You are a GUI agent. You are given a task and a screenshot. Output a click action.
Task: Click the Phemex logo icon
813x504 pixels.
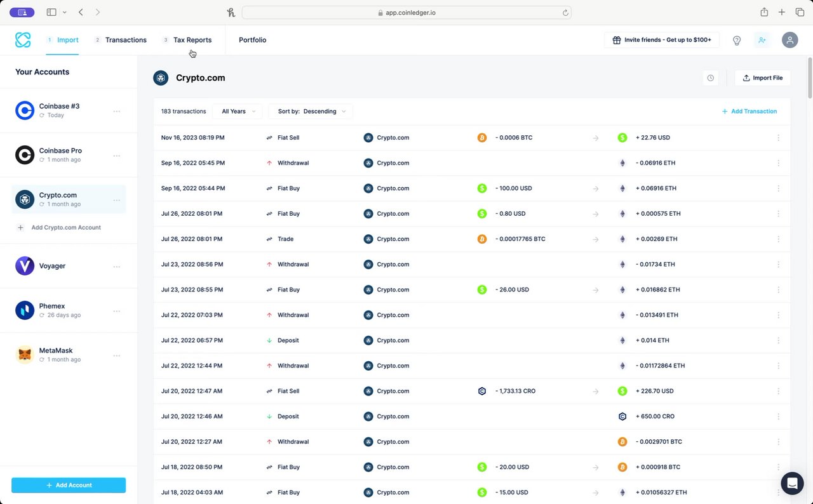(25, 310)
